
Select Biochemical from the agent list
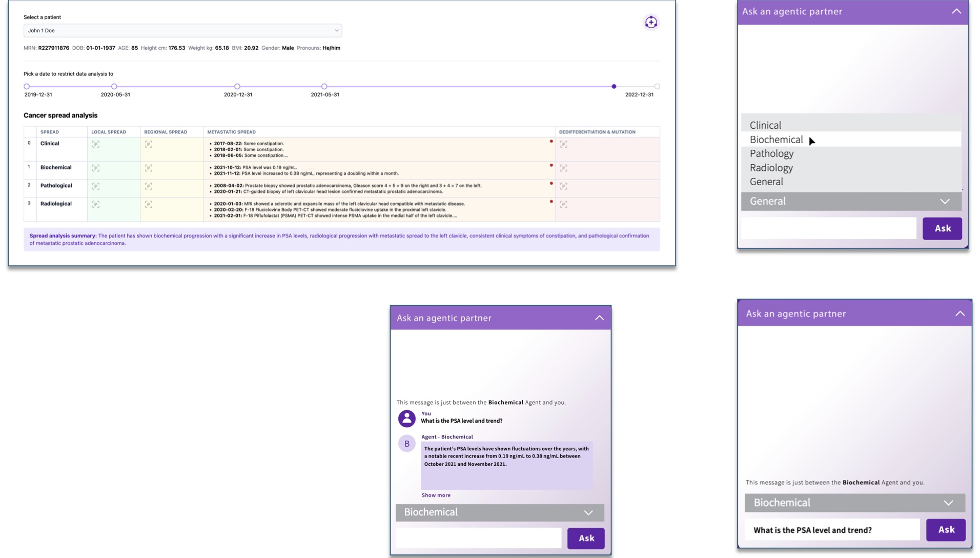click(x=776, y=139)
